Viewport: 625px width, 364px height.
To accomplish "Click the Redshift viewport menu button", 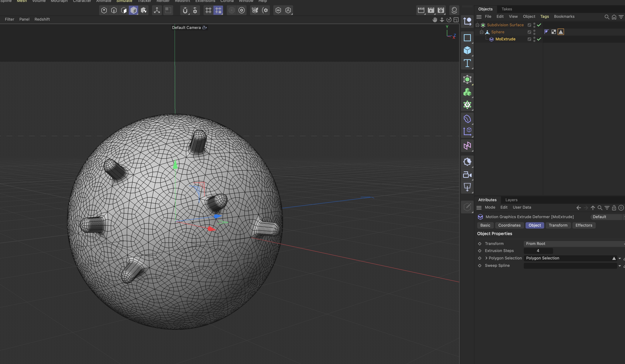I will click(42, 19).
